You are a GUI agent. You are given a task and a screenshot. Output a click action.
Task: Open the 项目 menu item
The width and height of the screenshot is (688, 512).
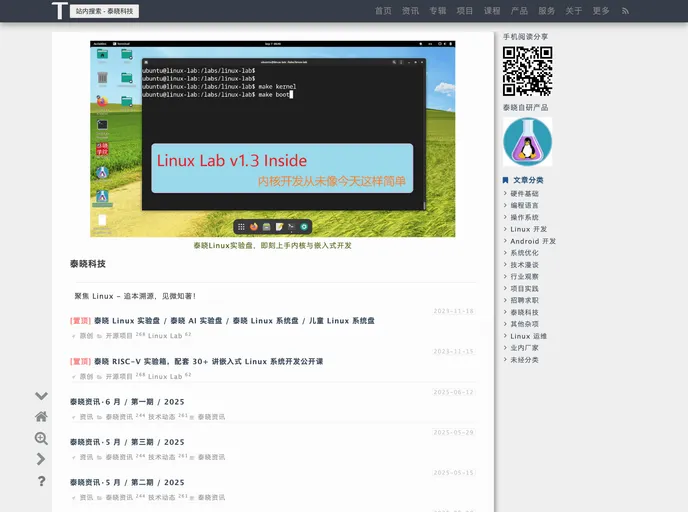465,11
